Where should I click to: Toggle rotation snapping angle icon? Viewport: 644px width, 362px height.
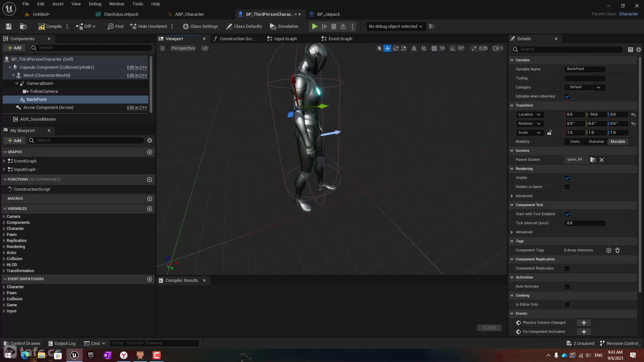click(x=452, y=48)
